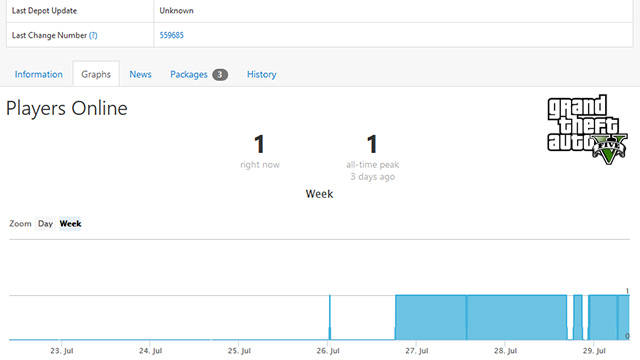Switch to the Graphs tab

(x=96, y=74)
